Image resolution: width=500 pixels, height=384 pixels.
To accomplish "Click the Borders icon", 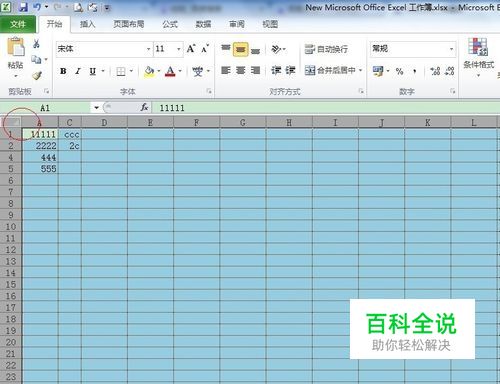I will [x=121, y=71].
